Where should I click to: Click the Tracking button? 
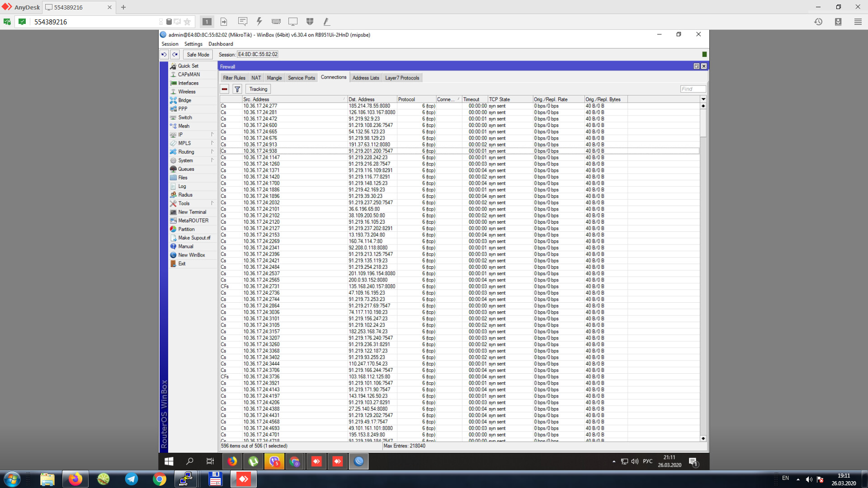(x=258, y=89)
